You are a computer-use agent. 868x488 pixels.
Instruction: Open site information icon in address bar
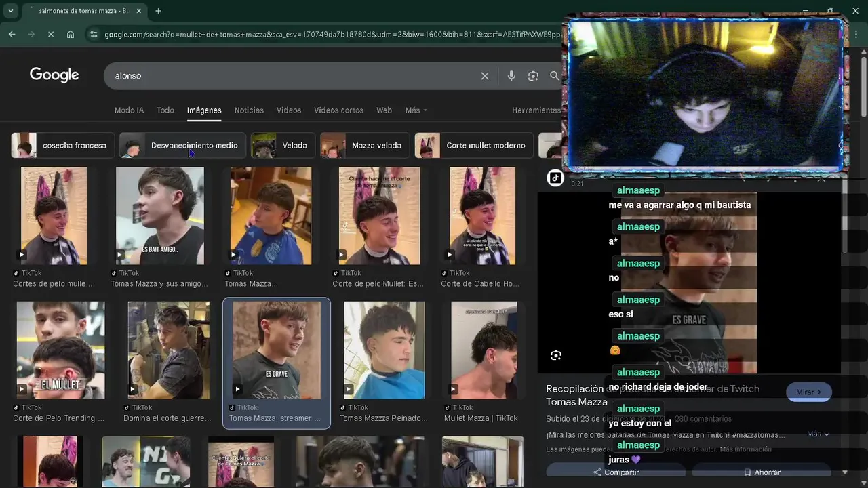click(x=94, y=34)
